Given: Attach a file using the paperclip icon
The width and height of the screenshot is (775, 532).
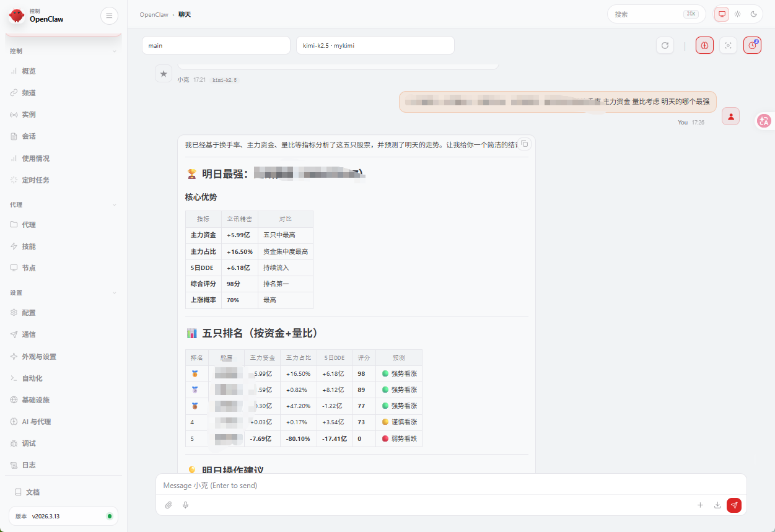Looking at the screenshot, I should 168,505.
